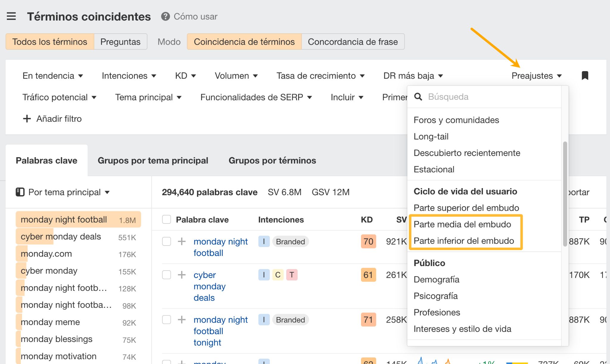Image resolution: width=610 pixels, height=364 pixels.
Task: Check the box for monday night football
Action: pyautogui.click(x=166, y=241)
